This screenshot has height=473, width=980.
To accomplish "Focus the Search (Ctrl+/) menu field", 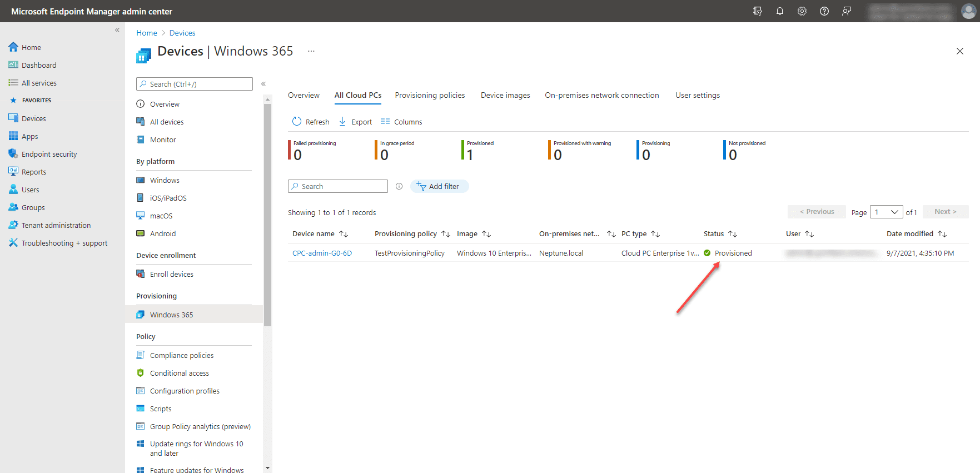I will 195,84.
